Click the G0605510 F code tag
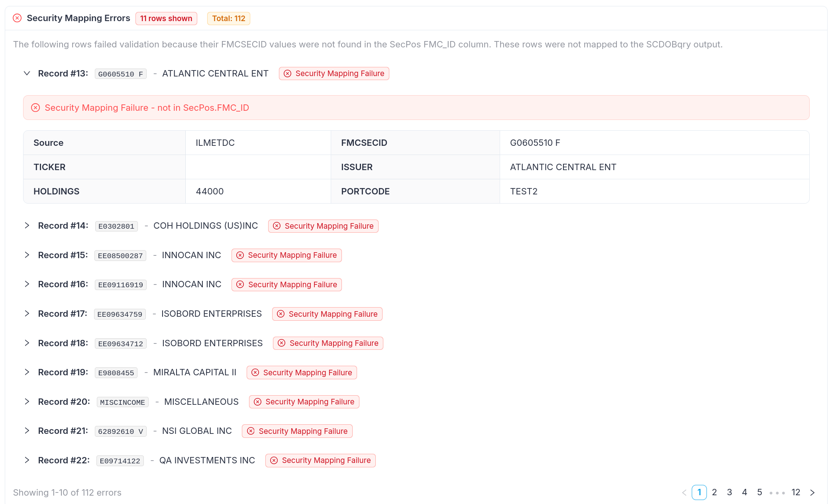 121,74
